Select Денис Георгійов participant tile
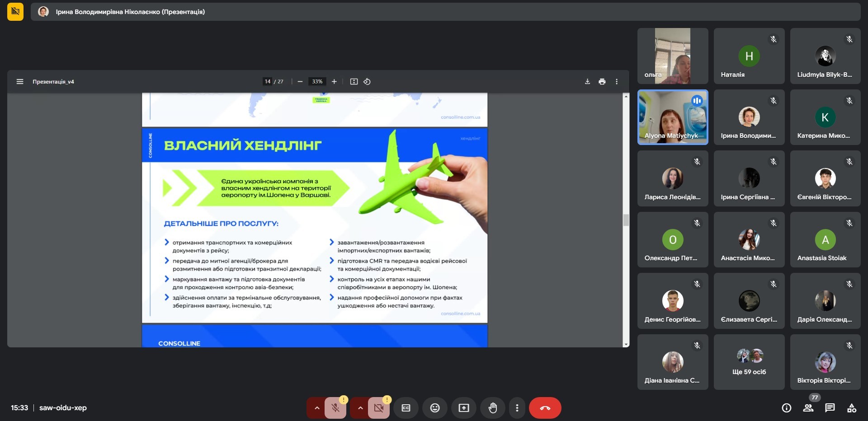 (x=673, y=301)
